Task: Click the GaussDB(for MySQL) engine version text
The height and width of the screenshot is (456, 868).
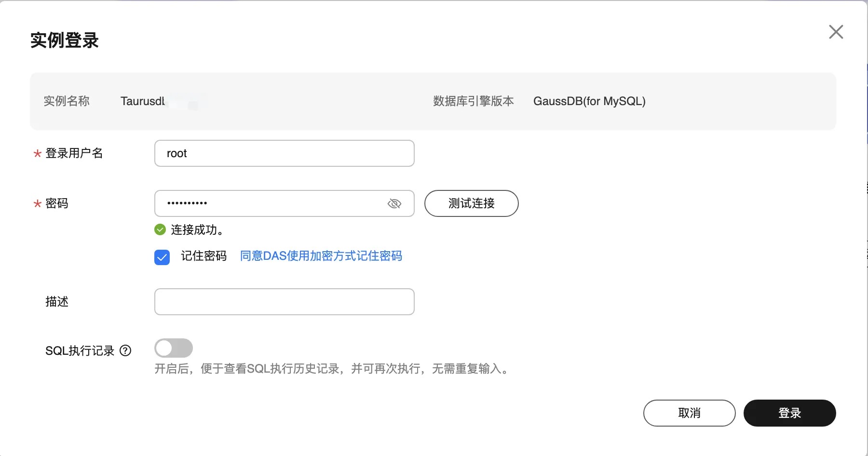Action: click(x=589, y=101)
